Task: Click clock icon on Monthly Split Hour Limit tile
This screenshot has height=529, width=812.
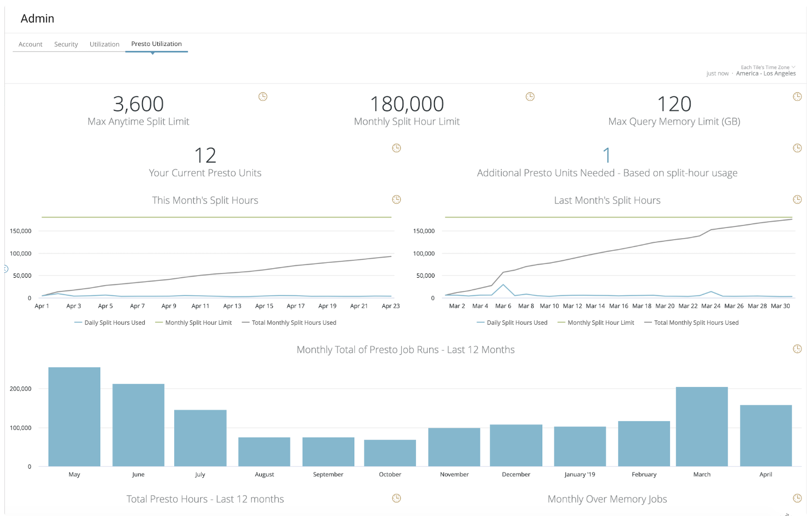Action: (530, 97)
